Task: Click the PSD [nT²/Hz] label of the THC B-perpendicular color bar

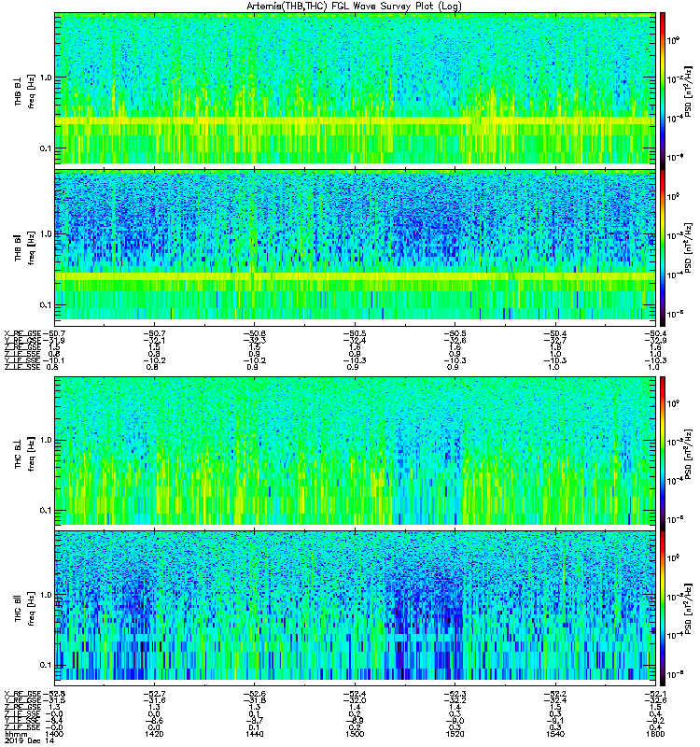Action: point(688,454)
